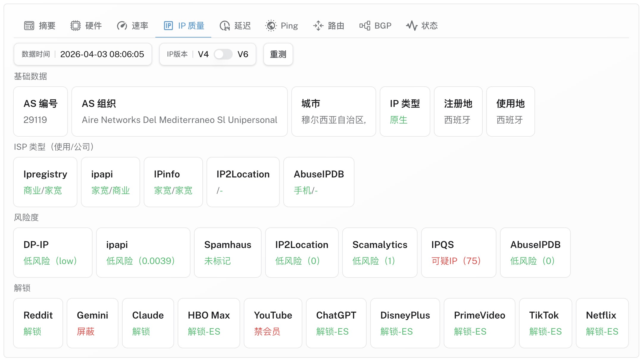644x362 pixels.
Task: Select the 延迟 tab
Action: pyautogui.click(x=235, y=26)
